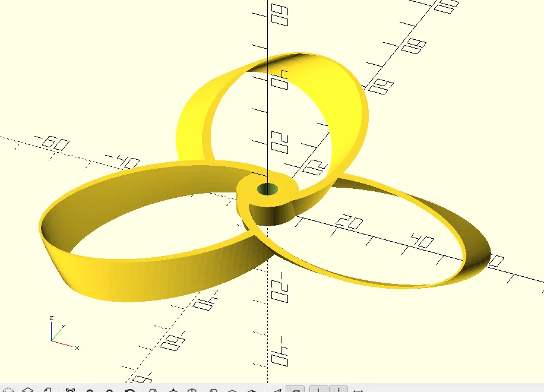
Task: Select the Center view icon
Action: pos(278,388)
